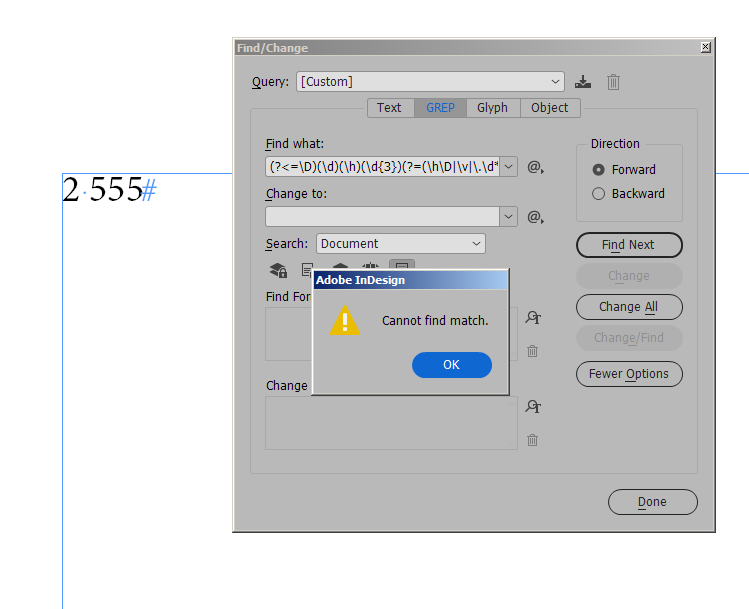
Task: Toggle Include Locked Layers icon
Action: click(278, 270)
